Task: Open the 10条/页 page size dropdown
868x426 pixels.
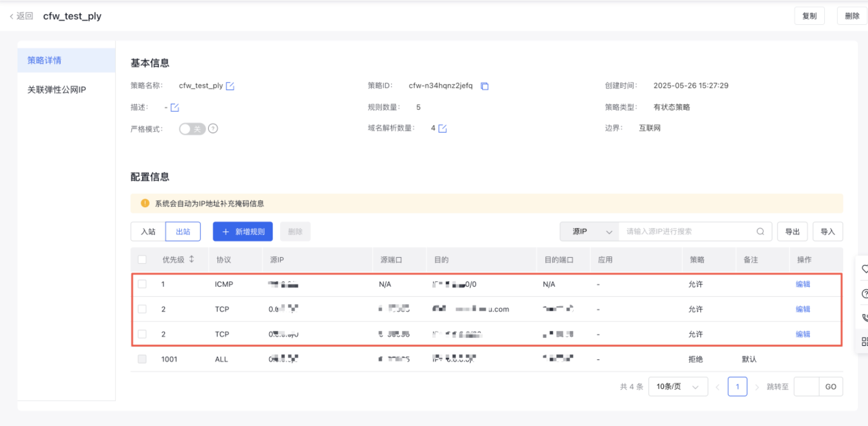Action: click(678, 386)
